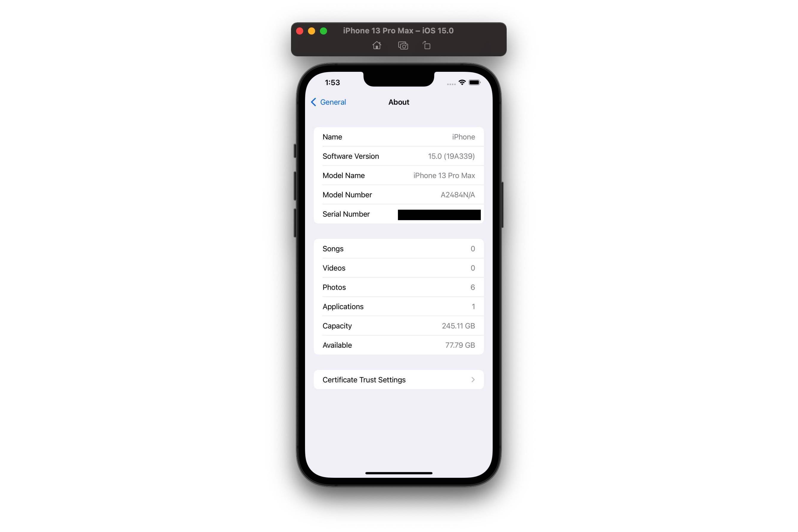Tap the Photos count row showing 6

[399, 287]
